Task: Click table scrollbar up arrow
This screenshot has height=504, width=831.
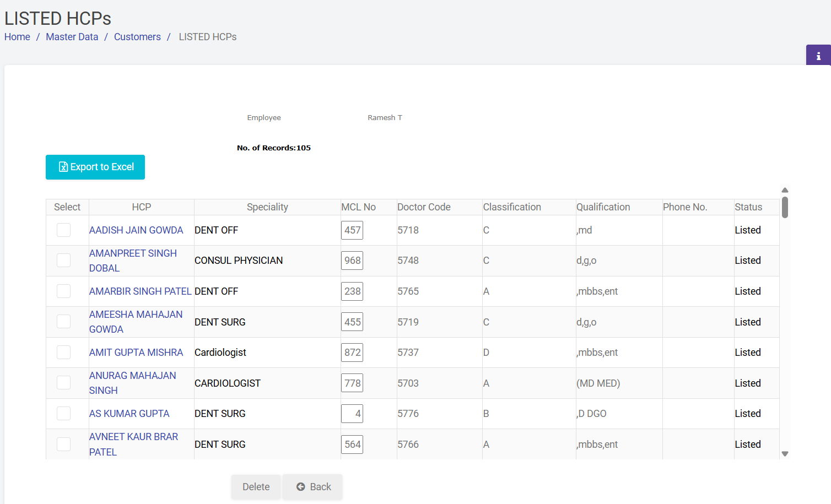Action: click(785, 190)
